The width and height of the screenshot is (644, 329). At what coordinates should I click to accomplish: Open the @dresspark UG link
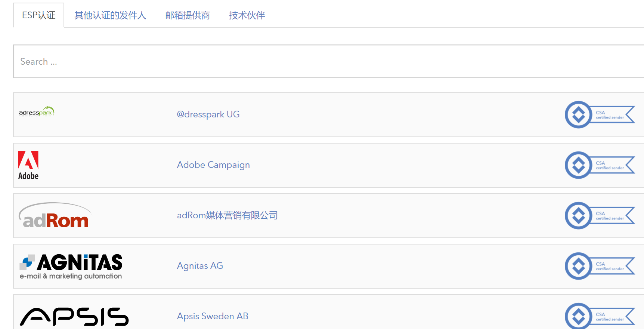click(208, 114)
